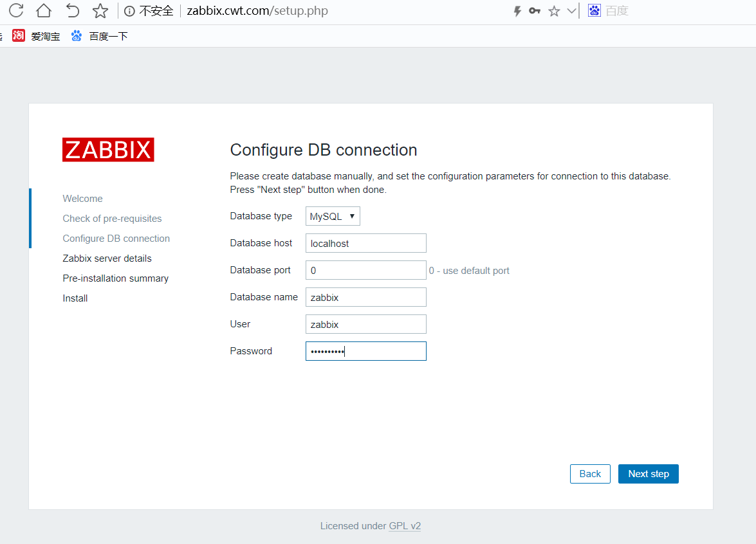Click the Configure DB connection heading
Viewport: 756px width, 544px height.
tap(324, 150)
